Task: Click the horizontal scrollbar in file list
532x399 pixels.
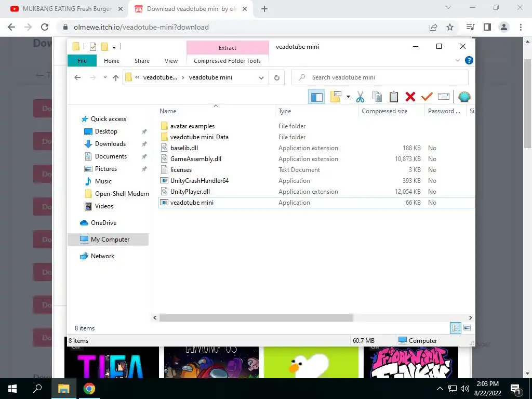Action: (x=256, y=318)
